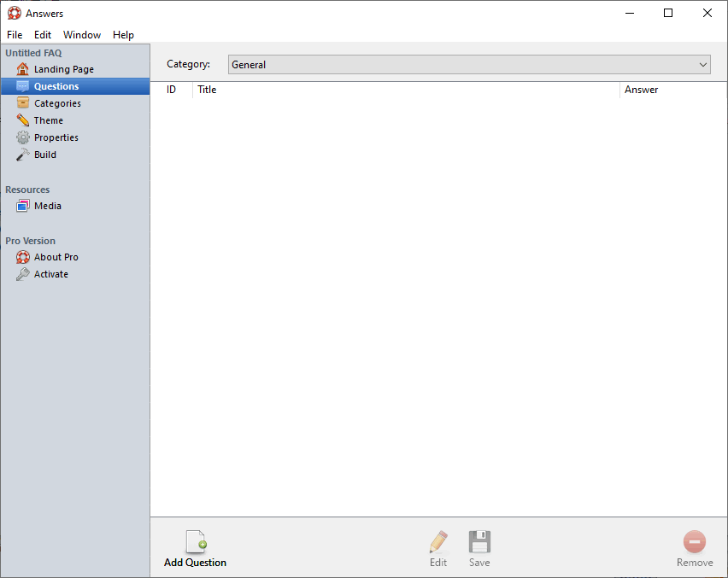
Task: Open the Window menu
Action: click(82, 35)
